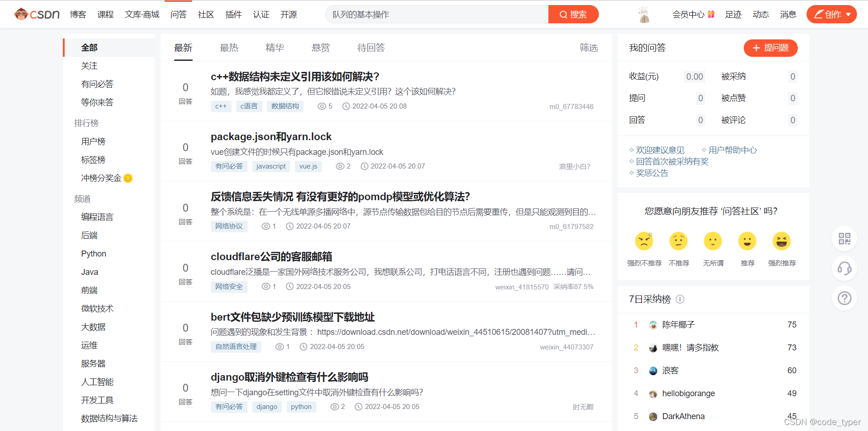Open the 用户帮助中心 link

(732, 150)
